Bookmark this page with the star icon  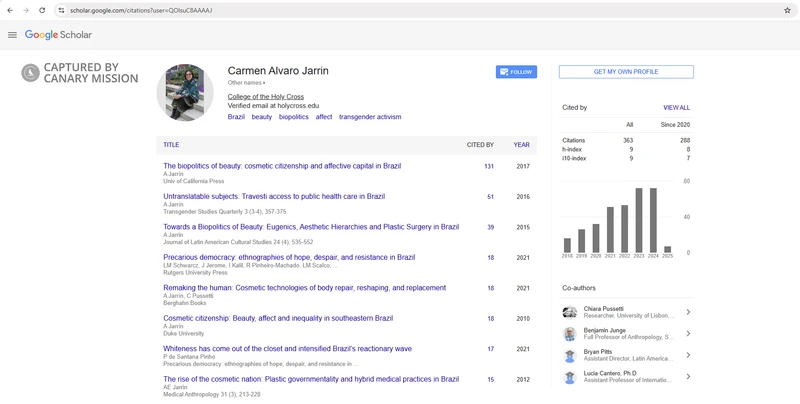pyautogui.click(x=787, y=10)
